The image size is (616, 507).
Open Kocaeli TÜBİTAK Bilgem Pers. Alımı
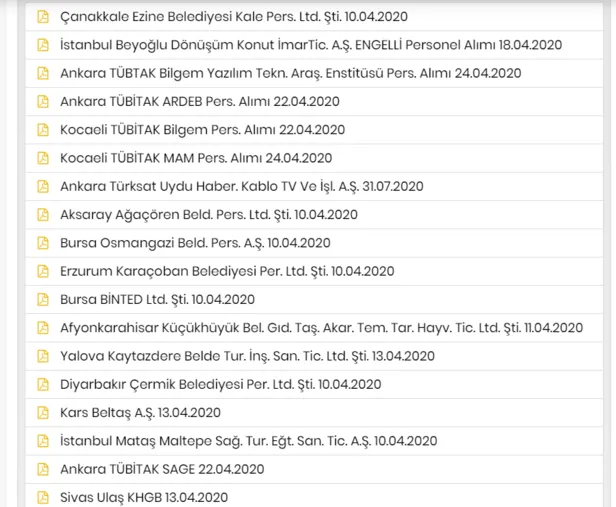[202, 130]
